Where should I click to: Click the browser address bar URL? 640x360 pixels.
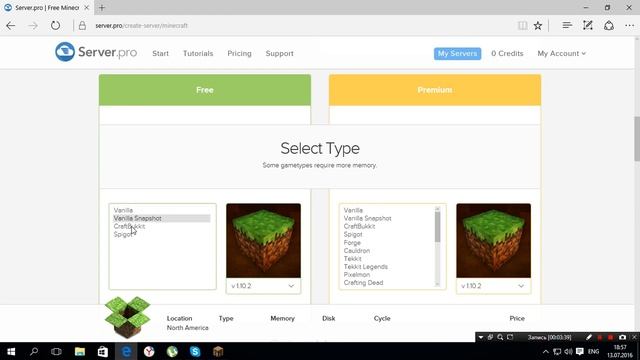(141, 26)
